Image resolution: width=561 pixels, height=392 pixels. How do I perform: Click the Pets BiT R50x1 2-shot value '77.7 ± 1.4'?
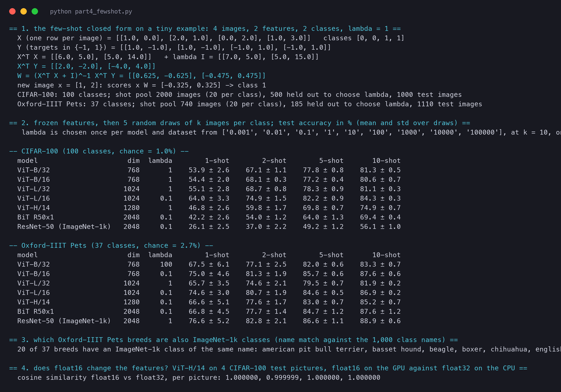pyautogui.click(x=266, y=311)
